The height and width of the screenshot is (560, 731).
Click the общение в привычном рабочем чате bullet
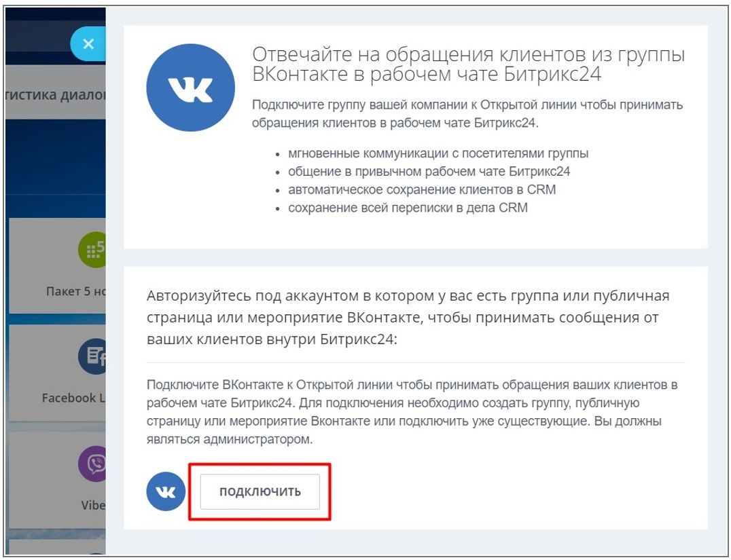coord(429,172)
